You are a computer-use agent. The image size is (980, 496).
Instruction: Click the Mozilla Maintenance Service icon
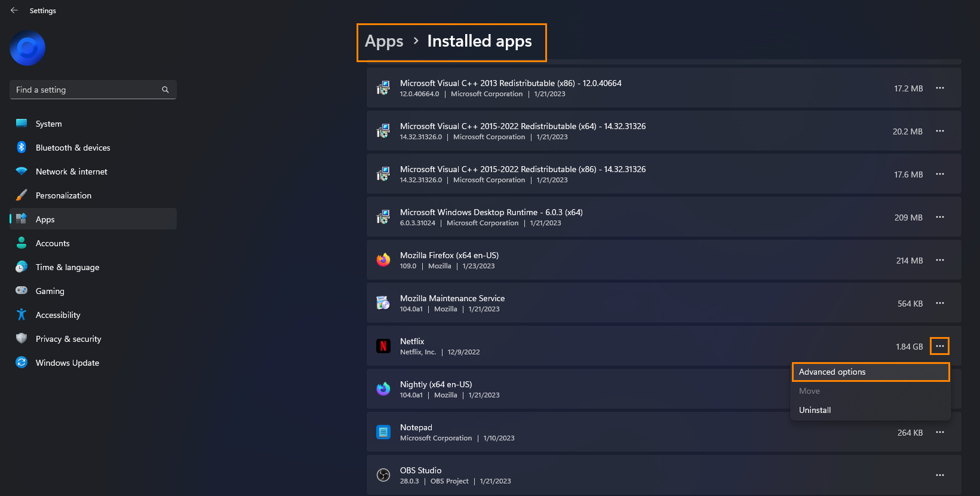383,303
